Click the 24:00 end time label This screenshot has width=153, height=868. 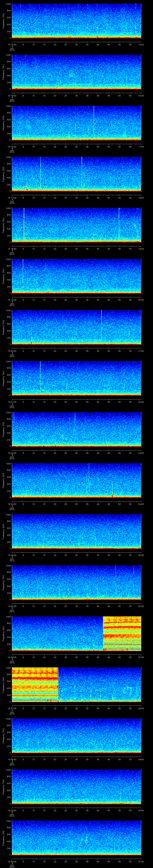click(141, 504)
